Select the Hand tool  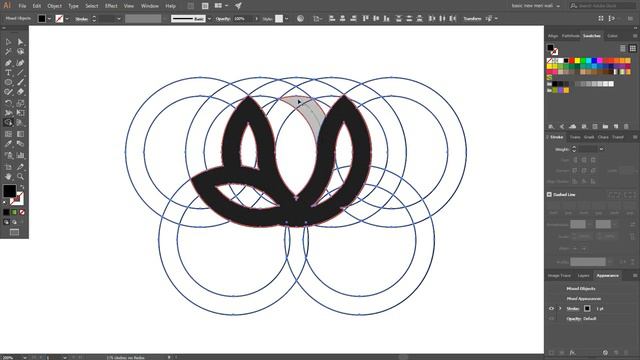[x=8, y=177]
